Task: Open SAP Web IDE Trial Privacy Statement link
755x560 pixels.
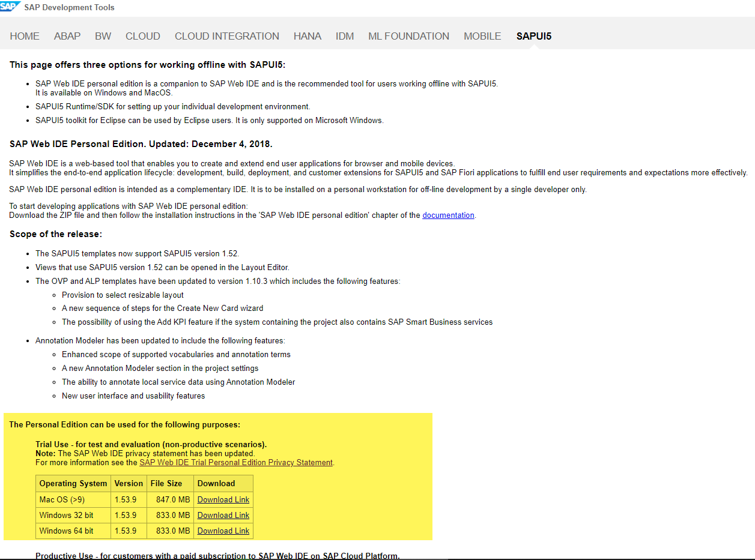Action: pos(236,463)
